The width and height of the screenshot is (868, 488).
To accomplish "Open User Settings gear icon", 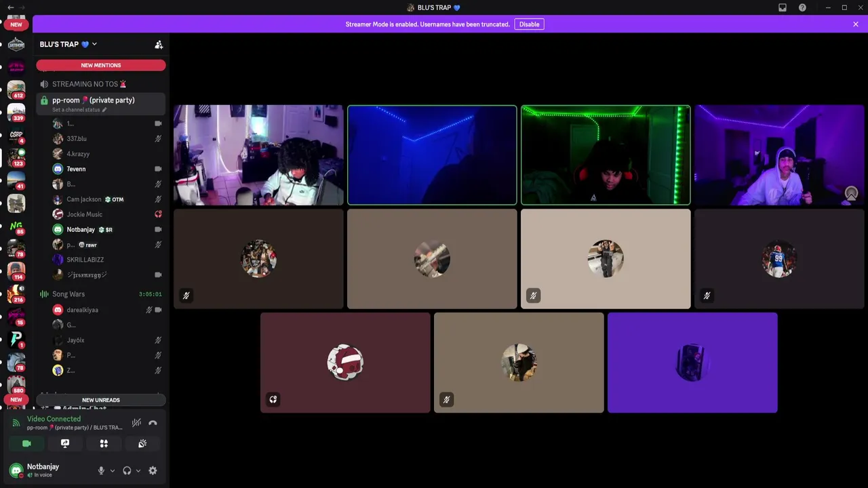I will click(x=153, y=470).
